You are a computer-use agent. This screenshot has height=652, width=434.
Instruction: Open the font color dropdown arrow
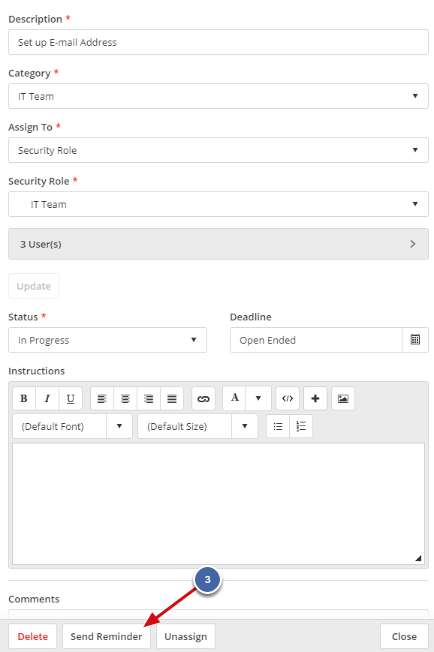point(258,398)
